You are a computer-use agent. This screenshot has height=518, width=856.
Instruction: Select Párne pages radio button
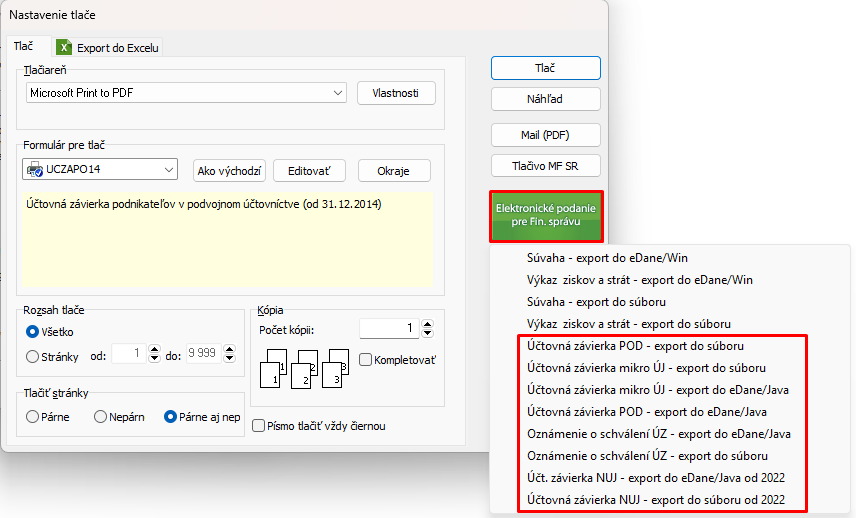[x=33, y=417]
